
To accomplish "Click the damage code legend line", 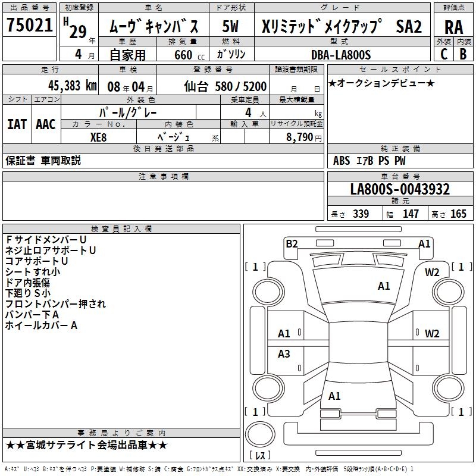I will click(x=209, y=469).
